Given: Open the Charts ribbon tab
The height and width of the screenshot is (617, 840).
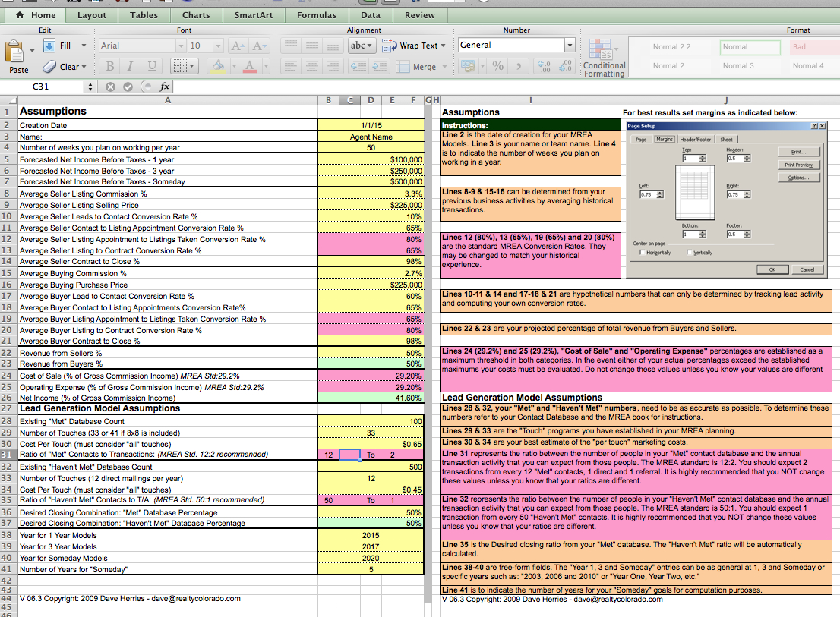Looking at the screenshot, I should 196,15.
